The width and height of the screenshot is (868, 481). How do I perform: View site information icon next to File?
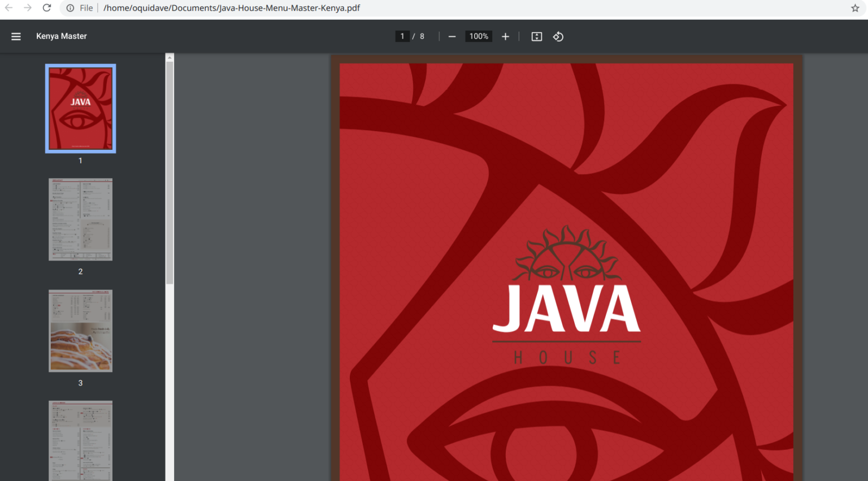tap(70, 8)
